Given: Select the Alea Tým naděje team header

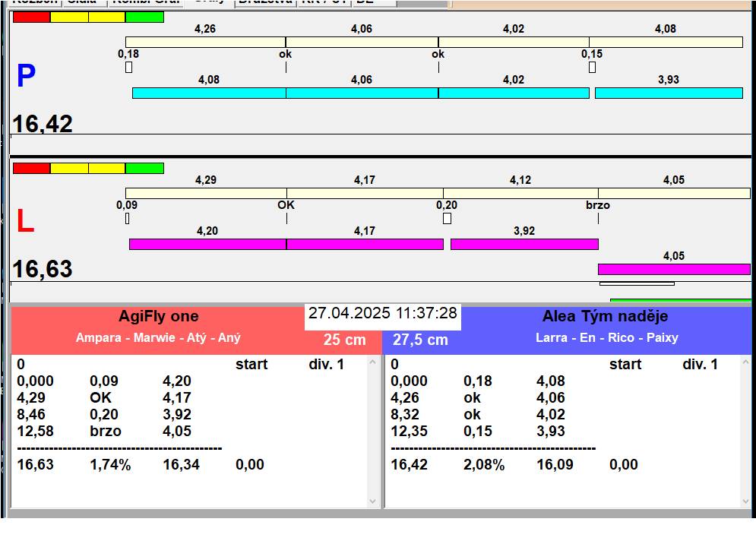Looking at the screenshot, I should tap(605, 317).
